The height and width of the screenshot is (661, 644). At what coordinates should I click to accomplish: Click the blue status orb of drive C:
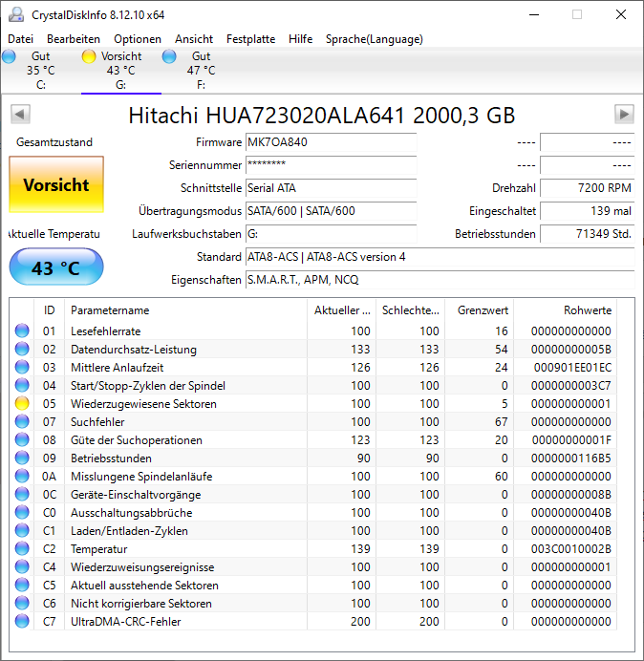pos(9,56)
